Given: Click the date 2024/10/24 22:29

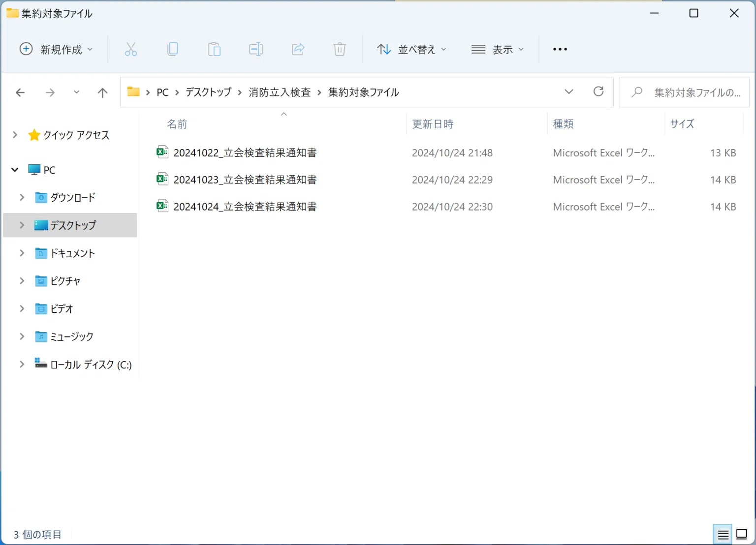Looking at the screenshot, I should tap(452, 180).
